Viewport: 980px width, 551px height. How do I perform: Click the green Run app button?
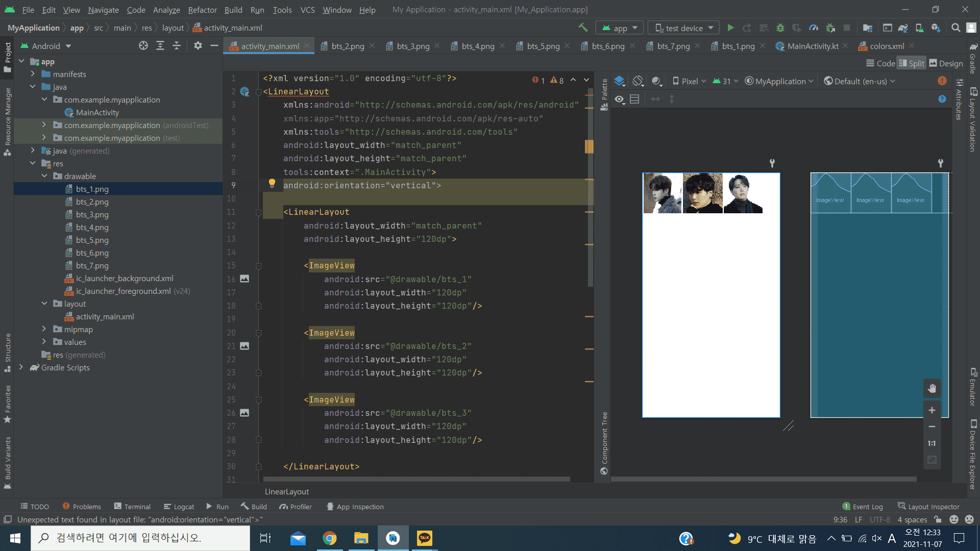pyautogui.click(x=730, y=28)
